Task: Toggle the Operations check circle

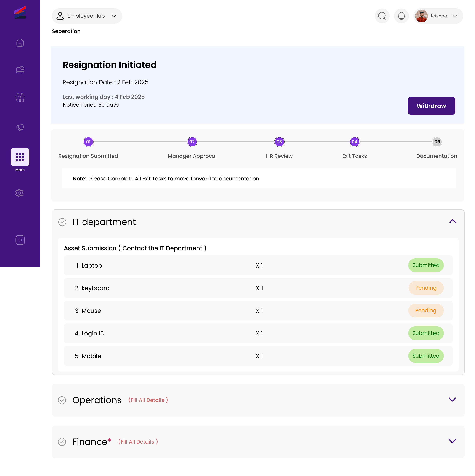Action: tap(62, 400)
